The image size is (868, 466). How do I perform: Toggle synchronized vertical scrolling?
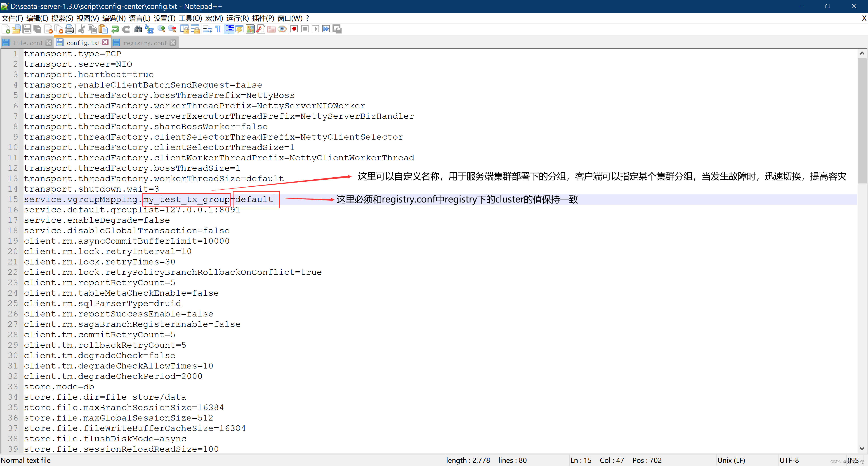tap(185, 29)
